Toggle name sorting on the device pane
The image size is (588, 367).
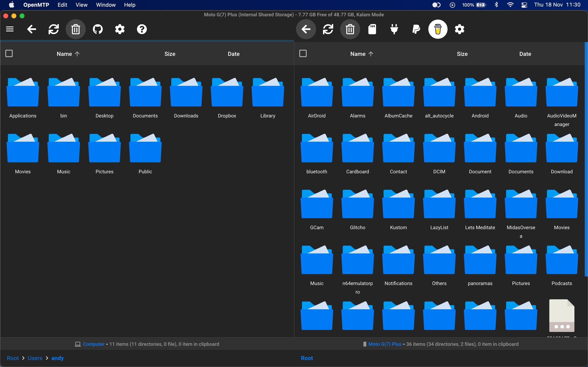(361, 54)
